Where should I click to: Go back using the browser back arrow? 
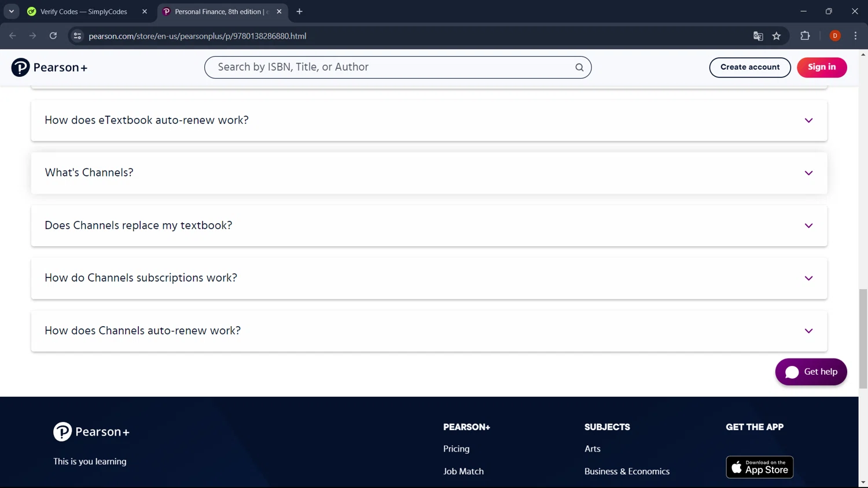[13, 36]
